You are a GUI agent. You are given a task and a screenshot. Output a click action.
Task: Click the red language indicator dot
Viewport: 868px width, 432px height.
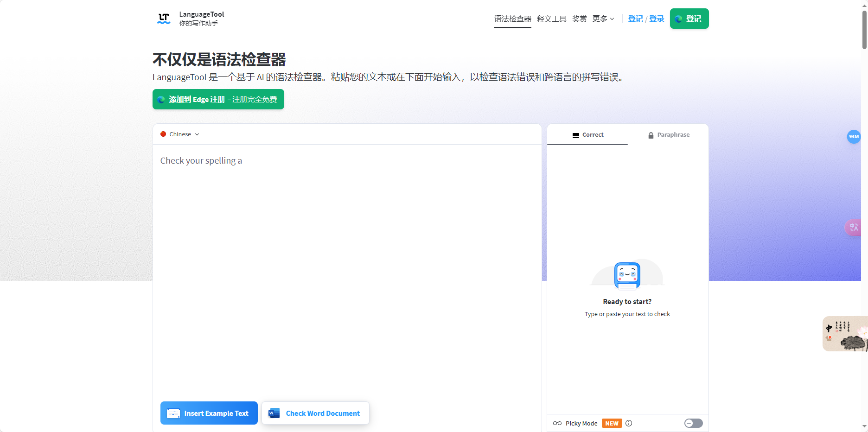[163, 134]
